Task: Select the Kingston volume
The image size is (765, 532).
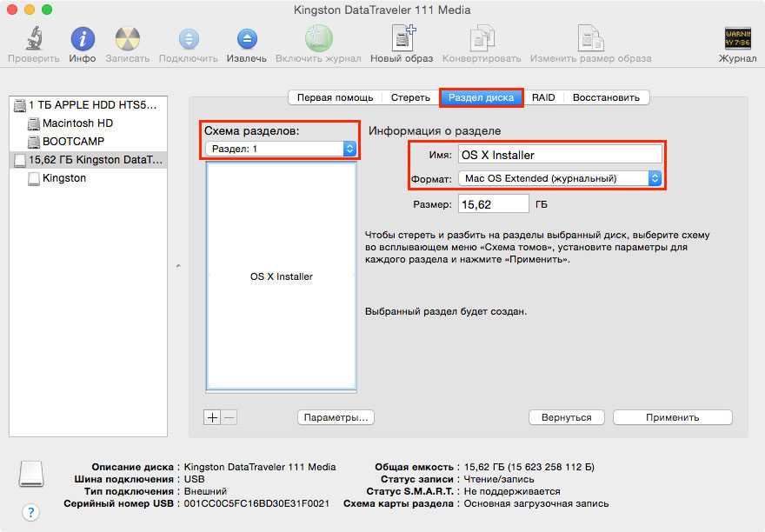Action: pyautogui.click(x=88, y=178)
